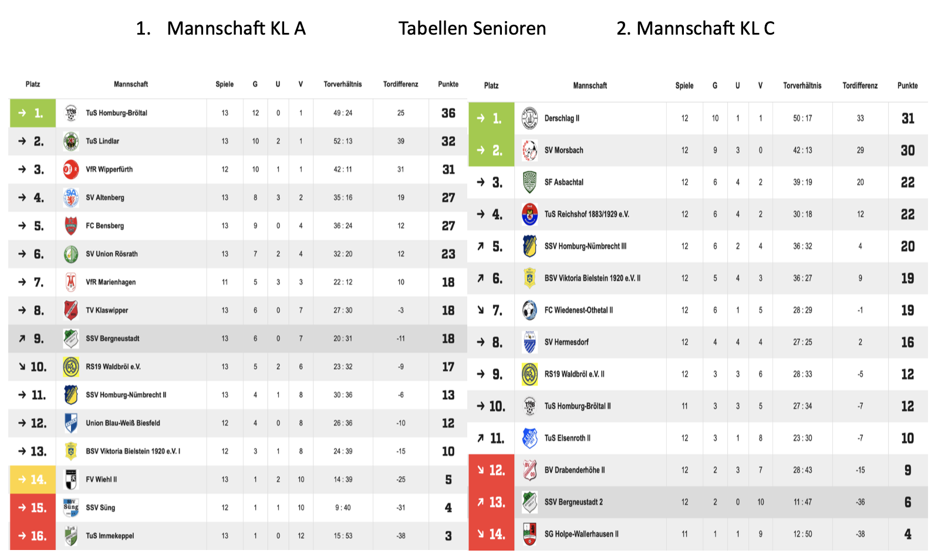Click the FC Wiedenest-Othetal II logo
938x560 pixels.
tap(529, 310)
